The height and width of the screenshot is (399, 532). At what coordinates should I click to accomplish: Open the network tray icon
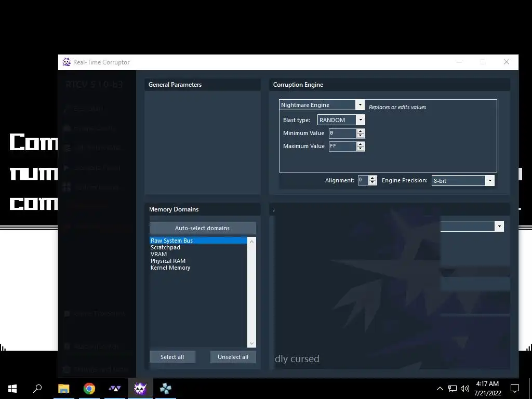pyautogui.click(x=453, y=389)
